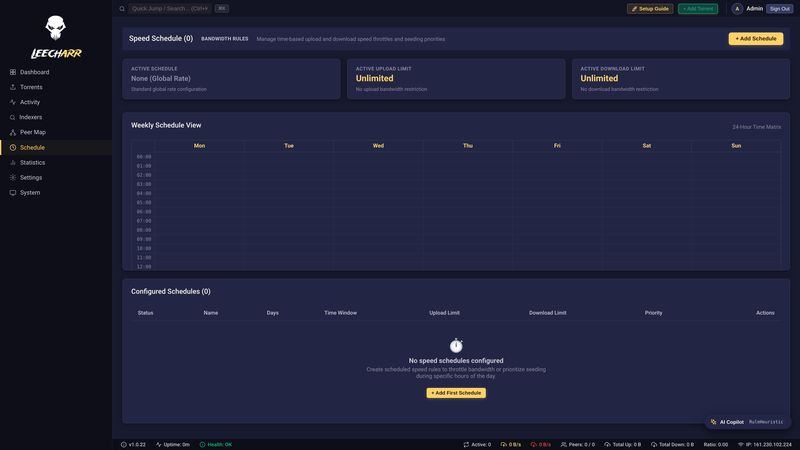Click the download speed icon in status bar
Screen dimensions: 800x450
[534, 444]
